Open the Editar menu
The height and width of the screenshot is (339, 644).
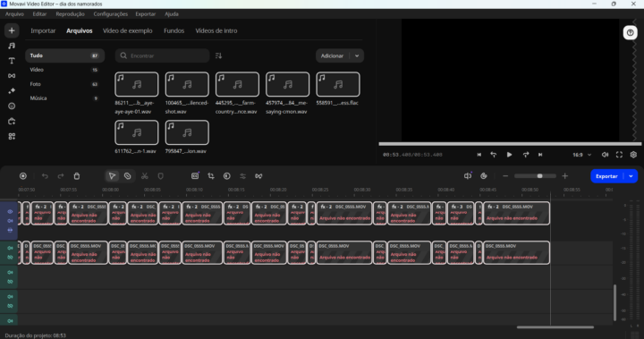click(x=39, y=14)
